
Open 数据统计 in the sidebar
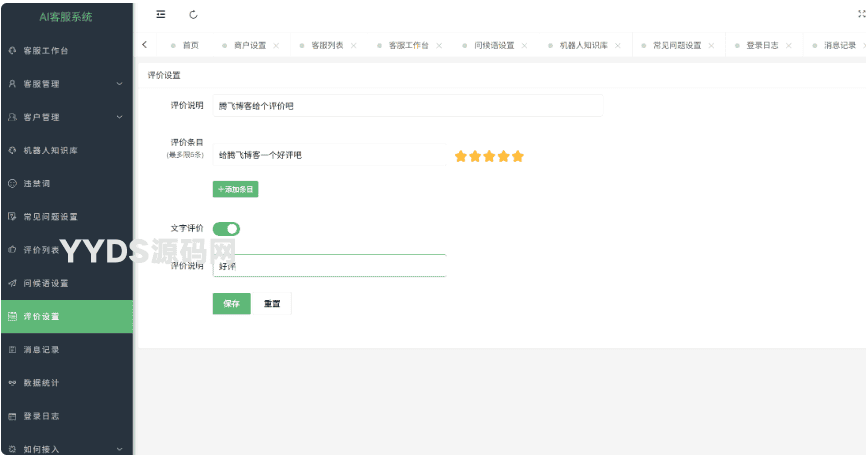click(x=41, y=383)
